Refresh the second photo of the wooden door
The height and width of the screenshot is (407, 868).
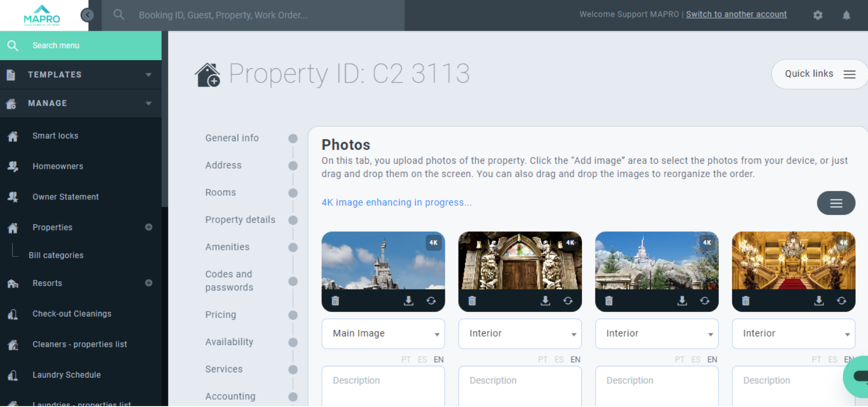coord(568,301)
